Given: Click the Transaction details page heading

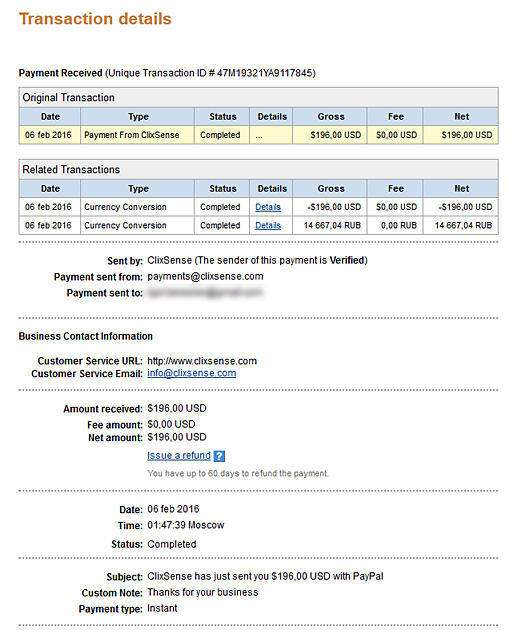Looking at the screenshot, I should pyautogui.click(x=95, y=19).
